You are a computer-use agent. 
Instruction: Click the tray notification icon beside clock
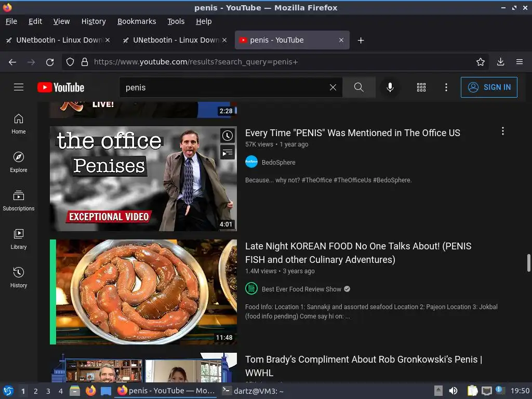[500, 390]
